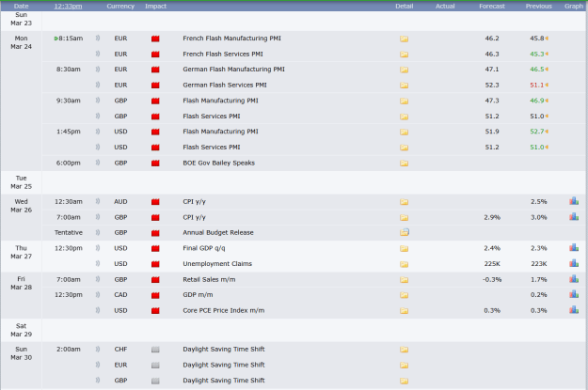
Task: Click the Actual column header
Action: (445, 6)
